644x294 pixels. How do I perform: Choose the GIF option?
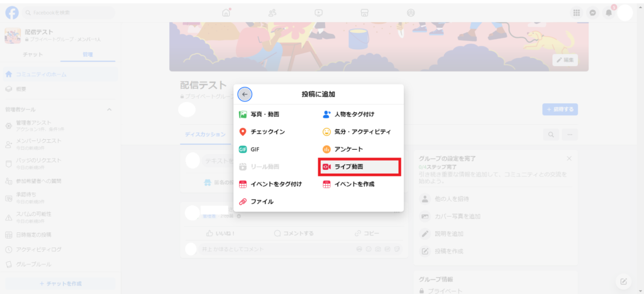pyautogui.click(x=255, y=149)
